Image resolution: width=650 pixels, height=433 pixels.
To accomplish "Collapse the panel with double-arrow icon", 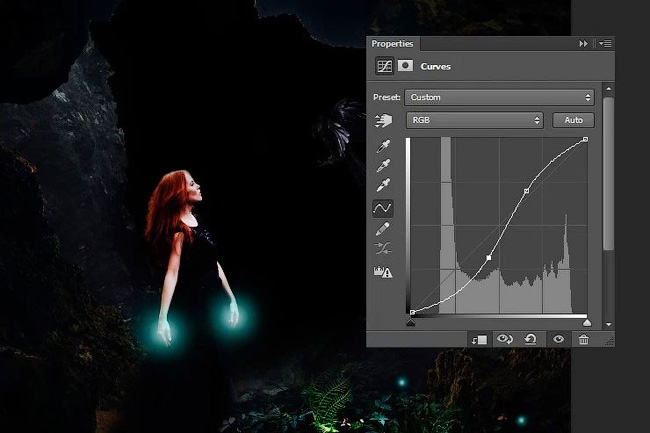I will pyautogui.click(x=583, y=44).
